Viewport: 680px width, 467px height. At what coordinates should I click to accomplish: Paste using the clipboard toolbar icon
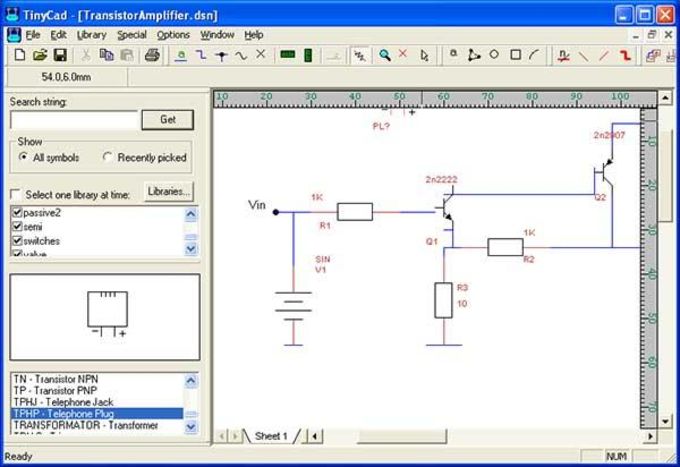[127, 55]
